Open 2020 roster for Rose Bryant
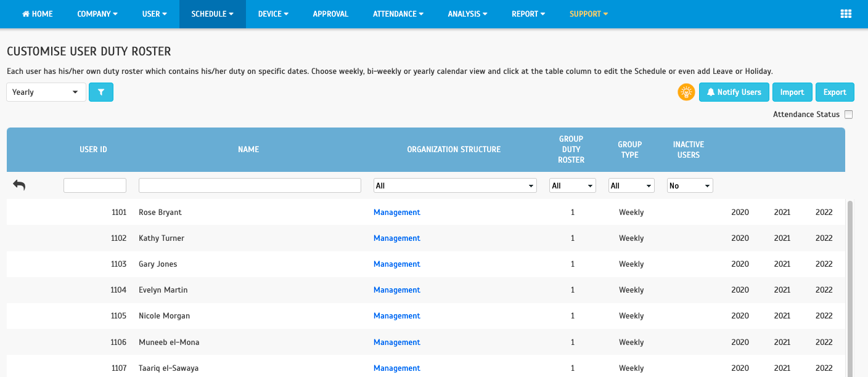Image resolution: width=868 pixels, height=377 pixels. 740,212
